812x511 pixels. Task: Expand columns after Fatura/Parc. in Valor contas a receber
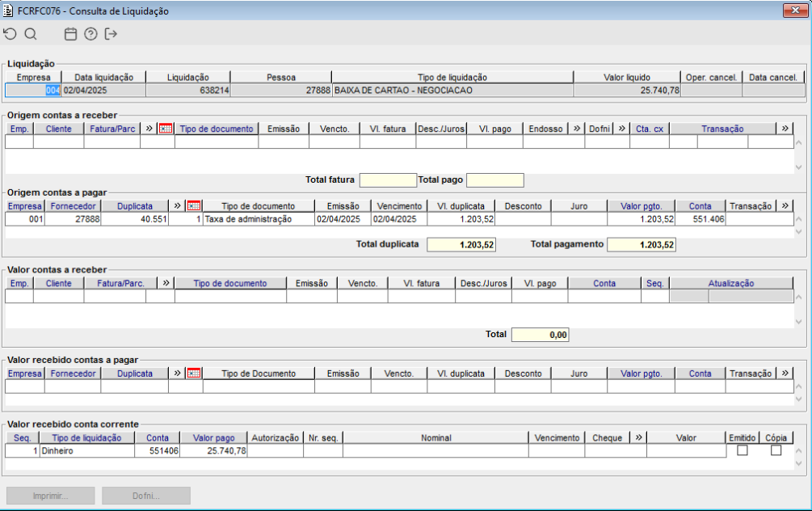coord(166,283)
